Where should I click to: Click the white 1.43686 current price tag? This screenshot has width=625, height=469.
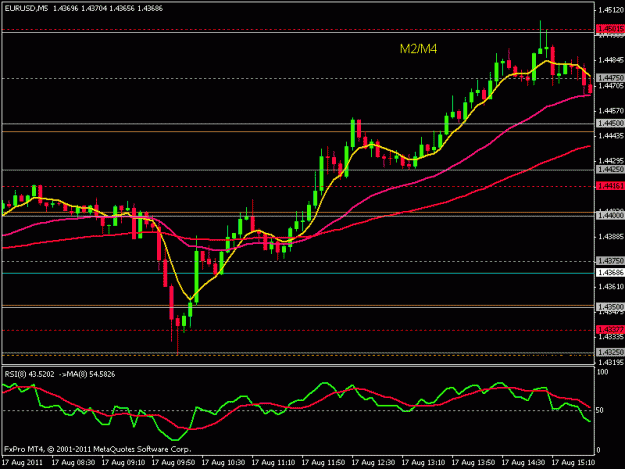(610, 273)
